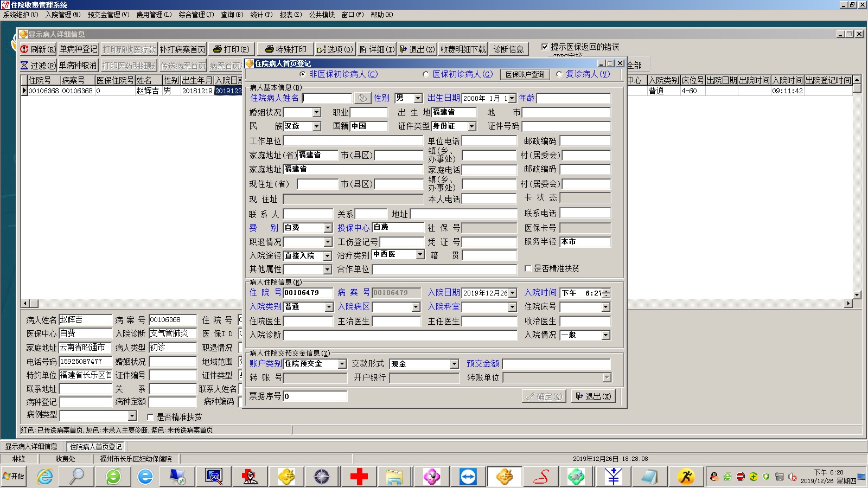Expand the 民族 ethnicity dropdown
The image size is (868, 488).
317,126
